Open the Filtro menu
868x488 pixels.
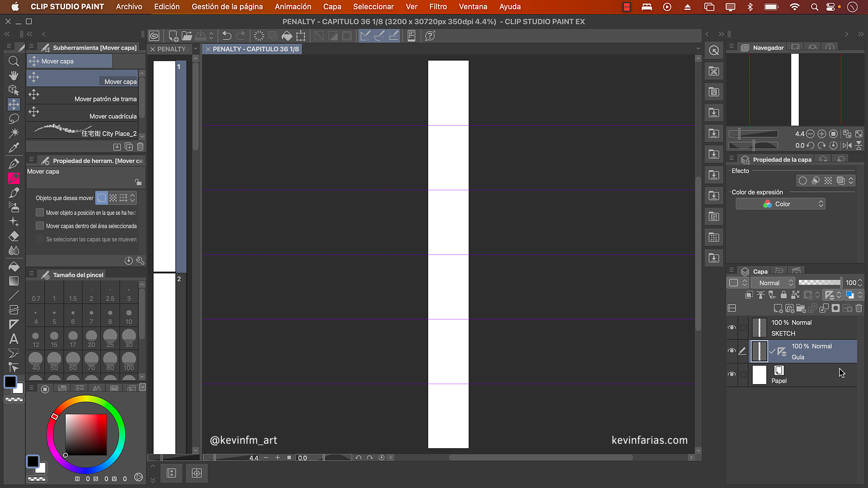coord(438,7)
